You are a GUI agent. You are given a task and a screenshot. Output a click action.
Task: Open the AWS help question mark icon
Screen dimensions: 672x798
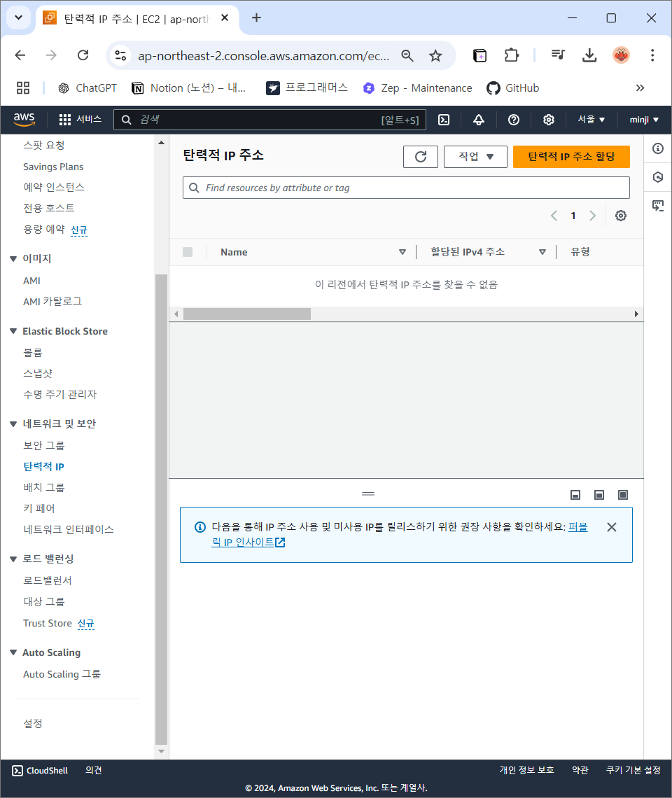pos(514,120)
